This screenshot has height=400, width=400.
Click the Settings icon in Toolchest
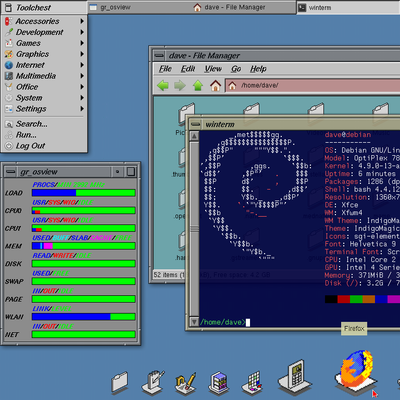tap(9, 109)
